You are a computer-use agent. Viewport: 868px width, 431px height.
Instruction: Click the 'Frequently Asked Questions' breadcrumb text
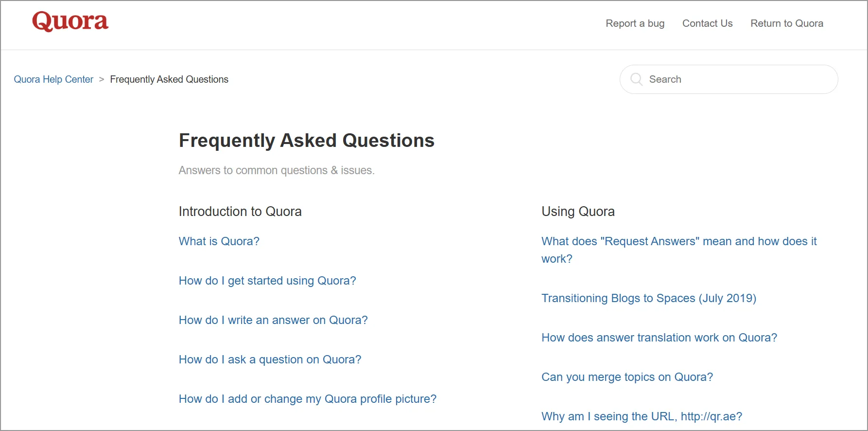click(169, 79)
